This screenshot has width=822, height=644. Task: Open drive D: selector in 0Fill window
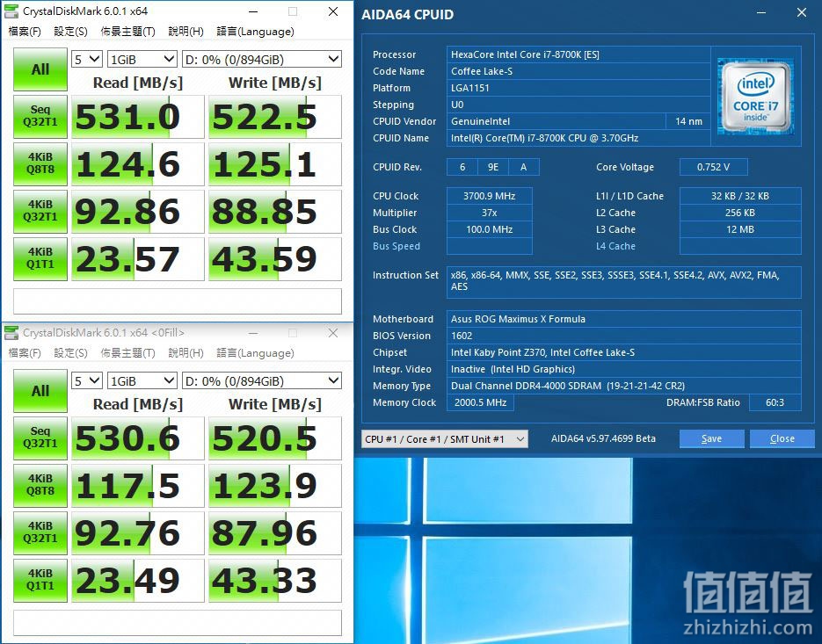(262, 381)
